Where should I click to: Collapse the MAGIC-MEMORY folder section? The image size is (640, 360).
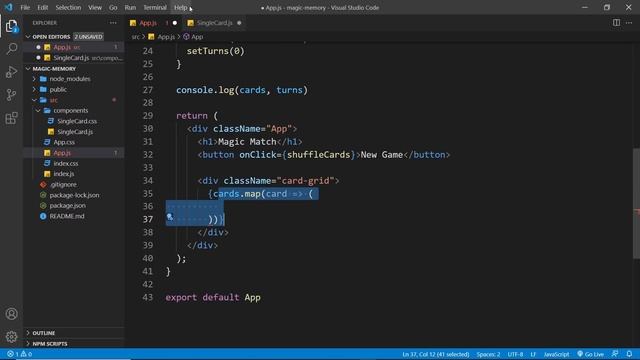tap(28, 69)
